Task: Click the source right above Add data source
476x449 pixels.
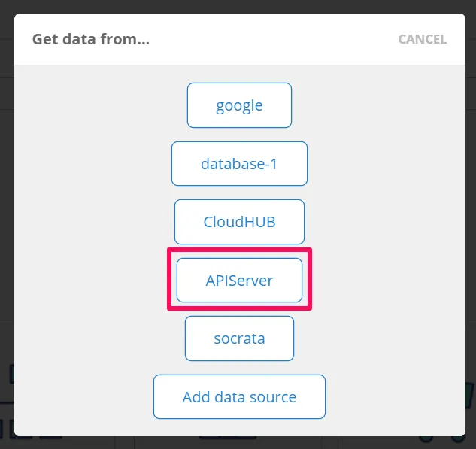Action: point(239,338)
